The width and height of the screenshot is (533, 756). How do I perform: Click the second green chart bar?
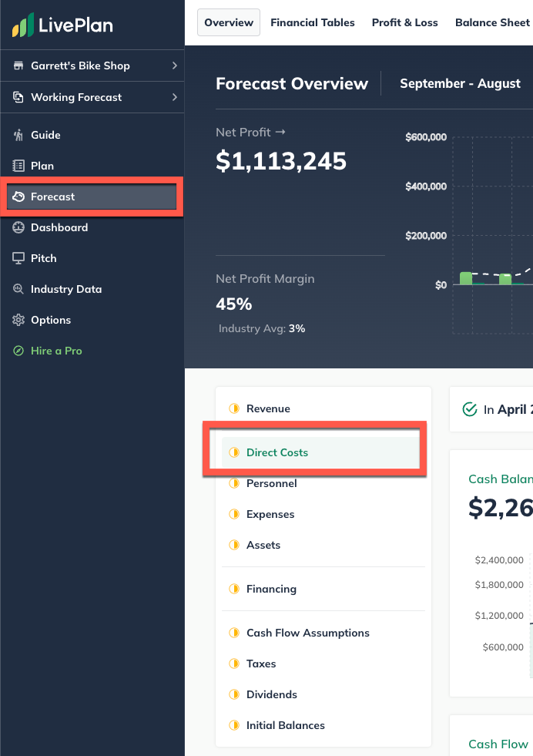[x=505, y=279]
